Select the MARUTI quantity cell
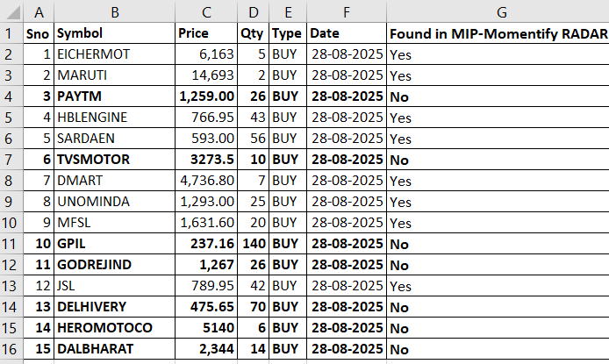The width and height of the screenshot is (609, 364). [x=254, y=75]
